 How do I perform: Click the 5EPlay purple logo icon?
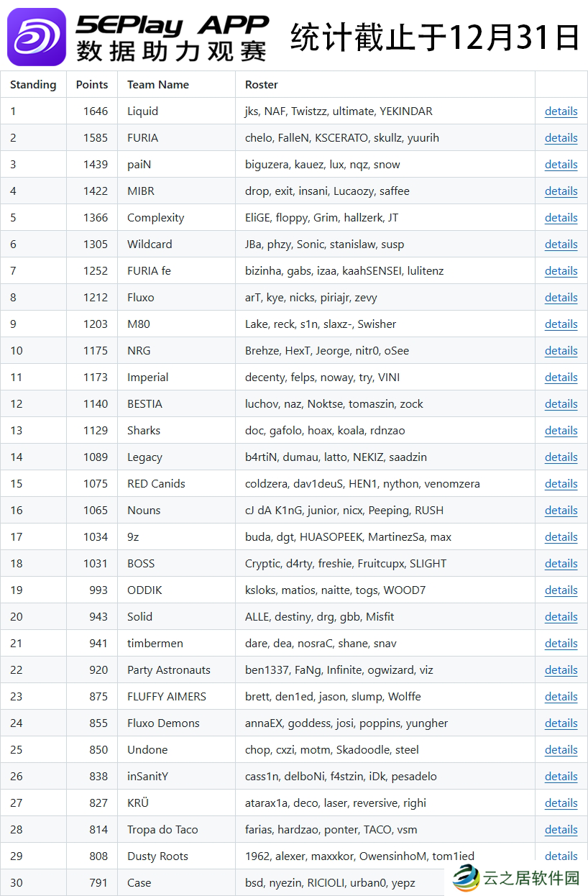[x=36, y=37]
